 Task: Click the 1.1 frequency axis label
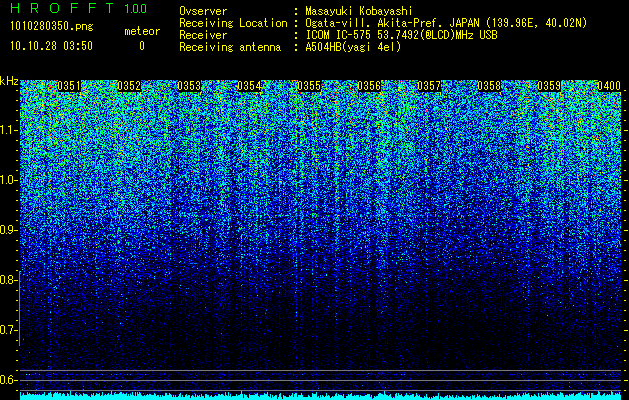click(7, 130)
